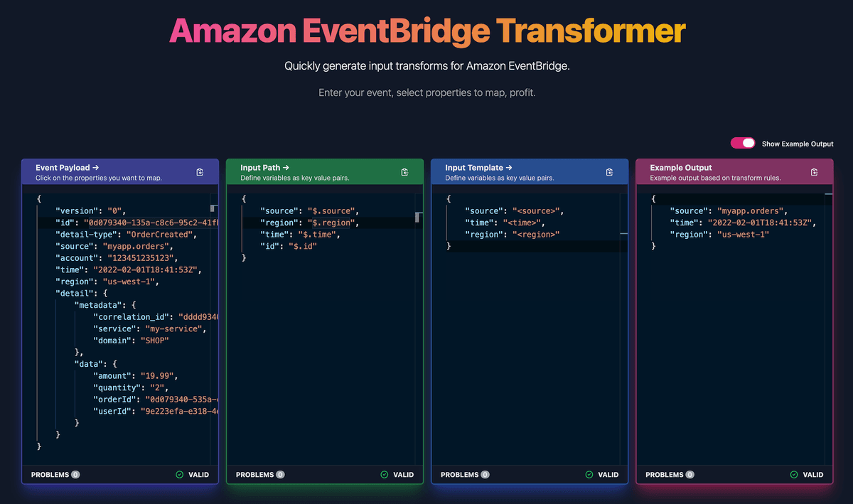853x504 pixels.
Task: Copy Input Template JSON with clipboard icon
Action: [x=610, y=171]
